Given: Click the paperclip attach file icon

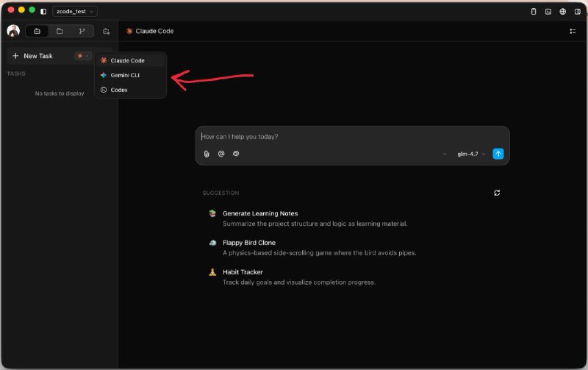Looking at the screenshot, I should [x=207, y=154].
